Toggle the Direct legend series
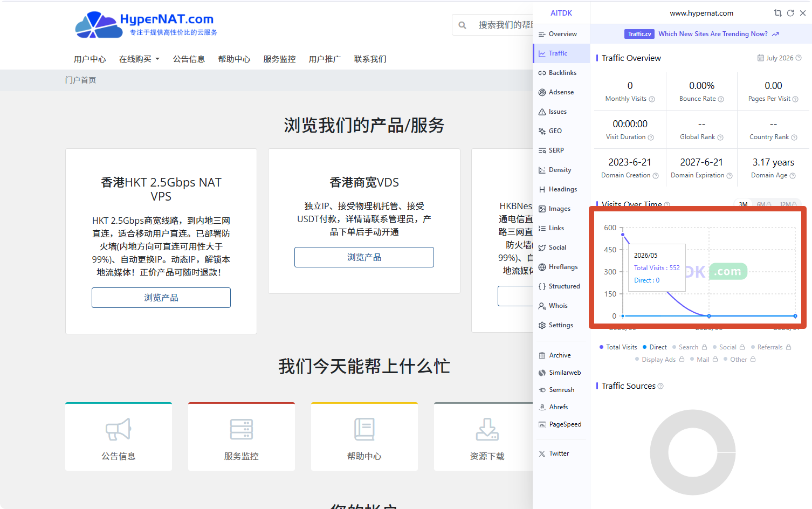 coord(655,347)
